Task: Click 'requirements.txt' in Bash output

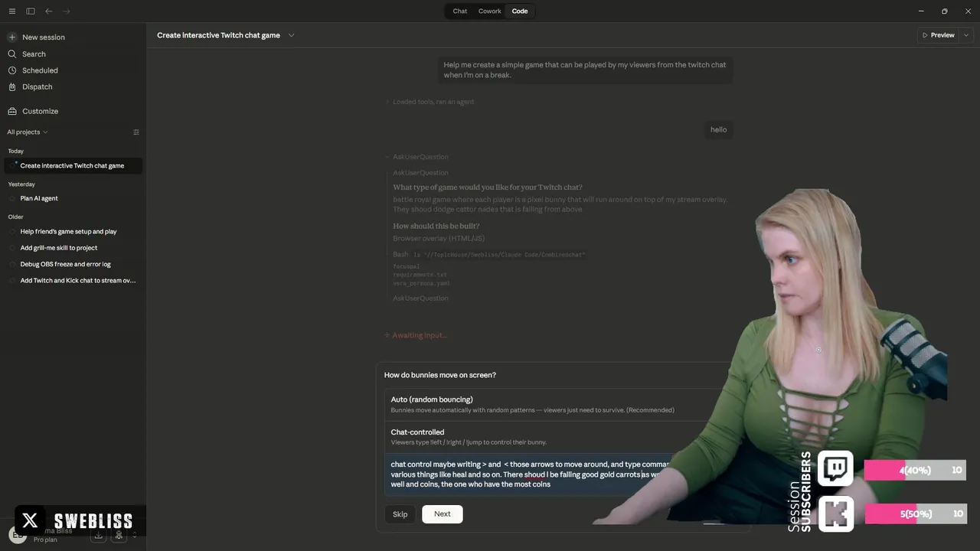Action: pyautogui.click(x=420, y=275)
